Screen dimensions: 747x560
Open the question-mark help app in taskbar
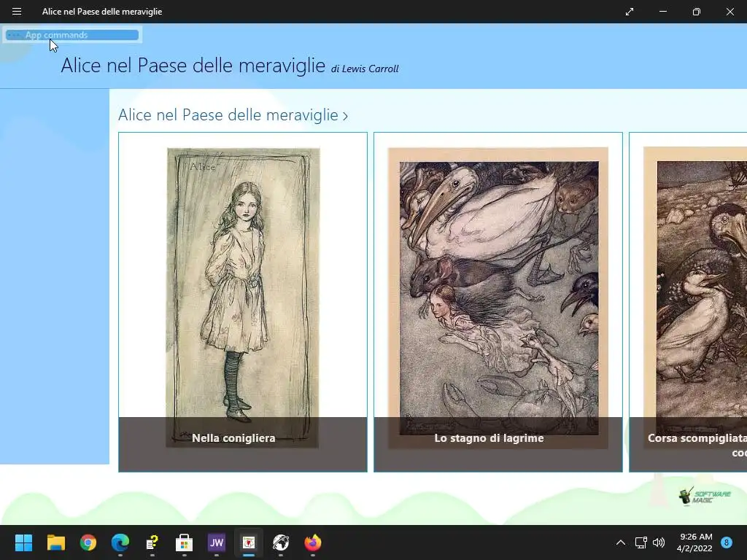tap(152, 542)
